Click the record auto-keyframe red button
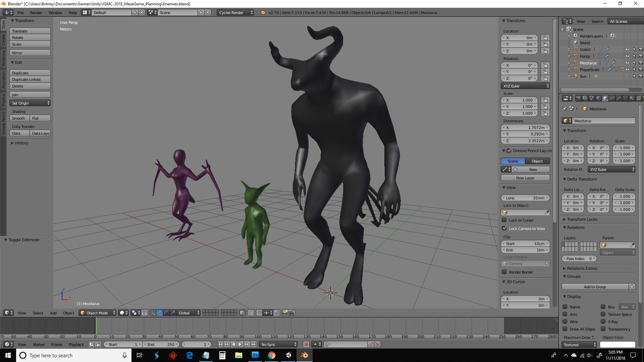 pos(306,344)
